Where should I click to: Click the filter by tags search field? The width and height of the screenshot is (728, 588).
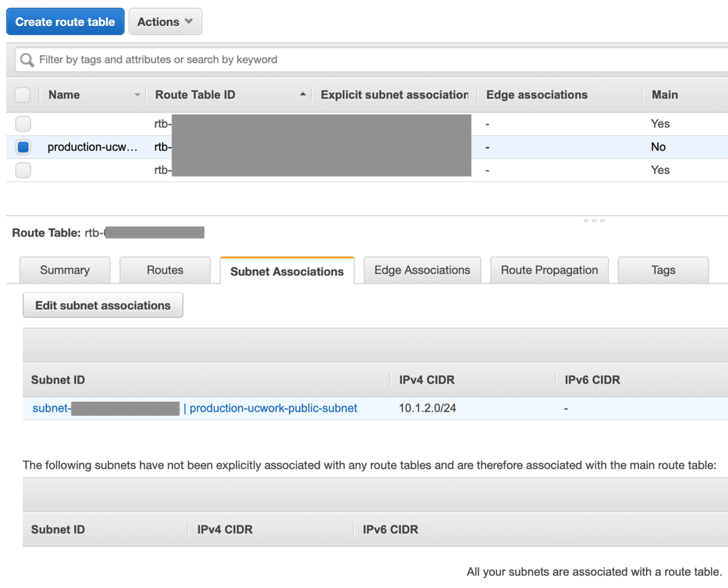364,60
